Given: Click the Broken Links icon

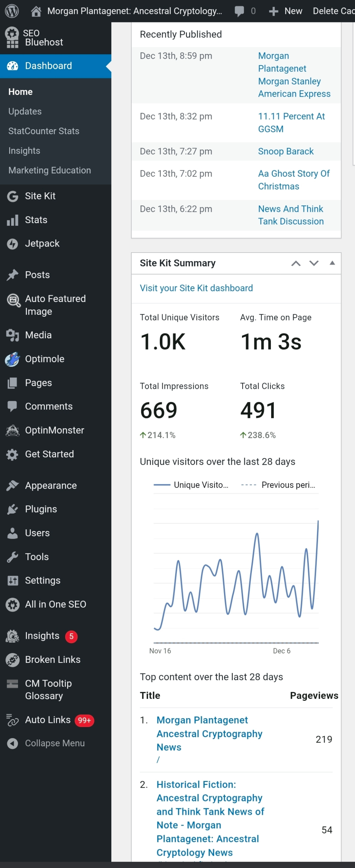Looking at the screenshot, I should (13, 660).
